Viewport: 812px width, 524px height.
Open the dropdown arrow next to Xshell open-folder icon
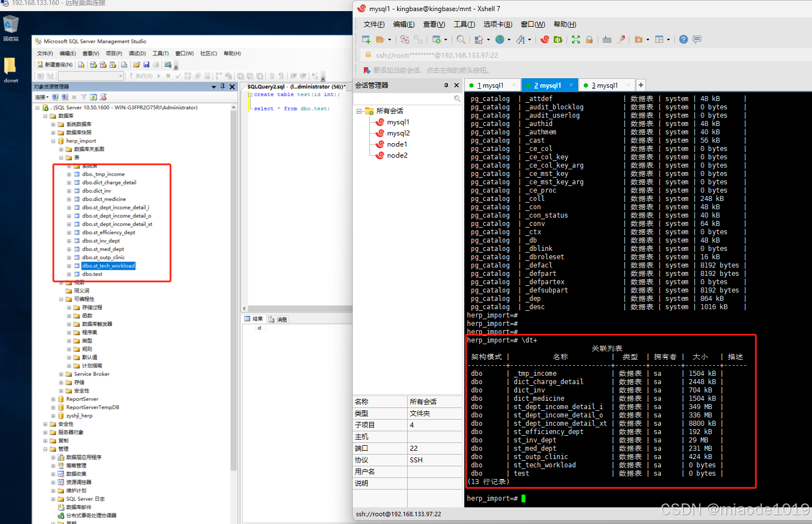[x=389, y=39]
